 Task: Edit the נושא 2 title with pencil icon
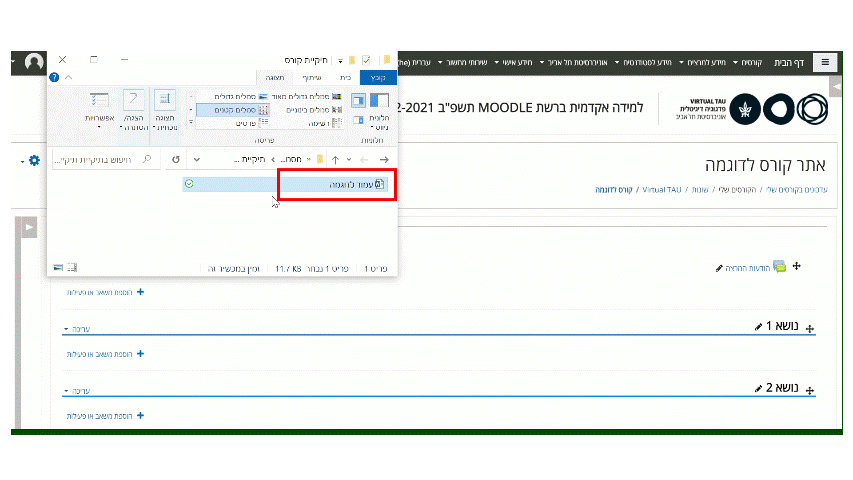758,389
